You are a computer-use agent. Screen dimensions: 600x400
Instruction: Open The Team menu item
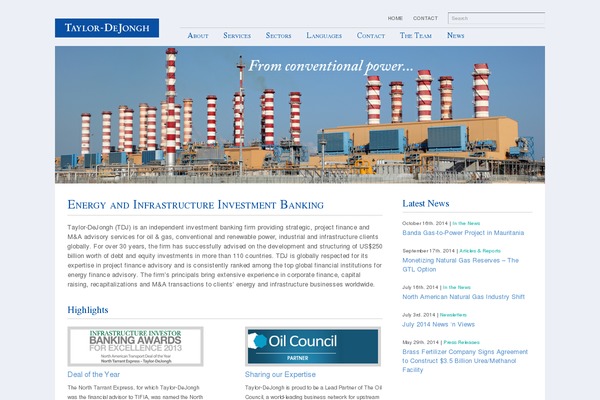(416, 36)
